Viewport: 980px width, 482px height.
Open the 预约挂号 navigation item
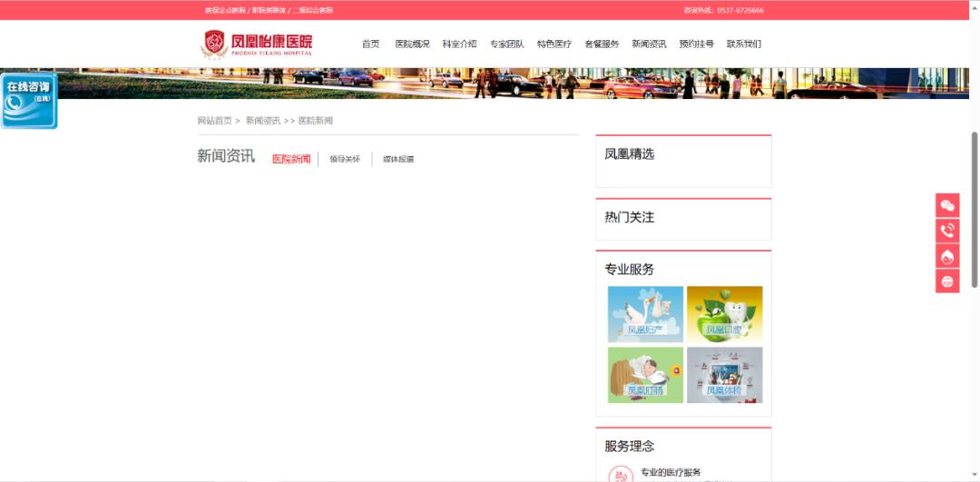click(696, 44)
